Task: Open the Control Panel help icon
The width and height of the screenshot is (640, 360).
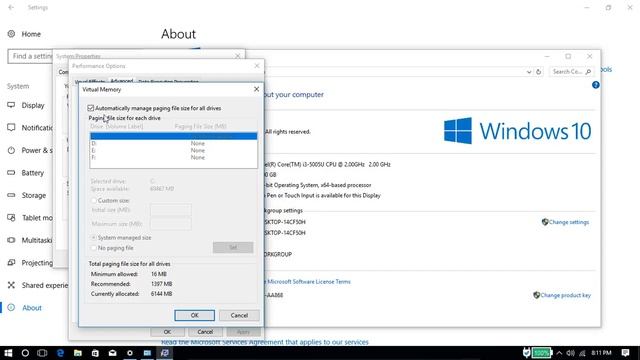Action: click(596, 85)
